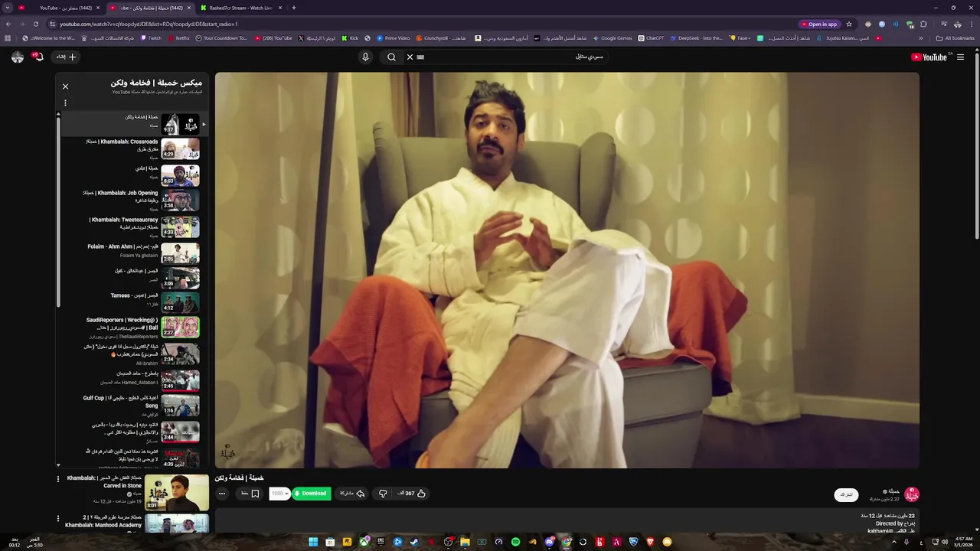Open options for Manhood Academy video
Screen dimensions: 980x551
[57, 519]
